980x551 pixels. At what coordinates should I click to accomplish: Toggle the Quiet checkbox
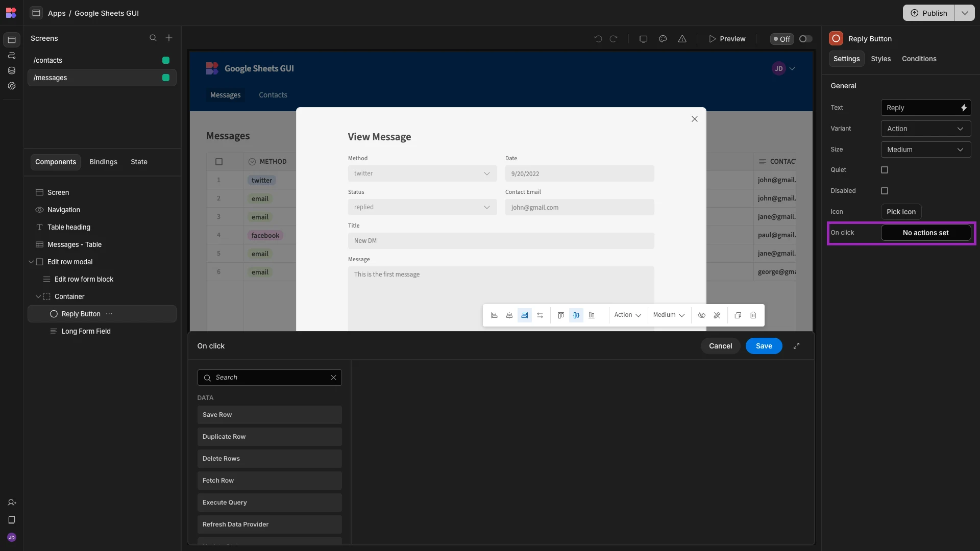[x=885, y=170]
